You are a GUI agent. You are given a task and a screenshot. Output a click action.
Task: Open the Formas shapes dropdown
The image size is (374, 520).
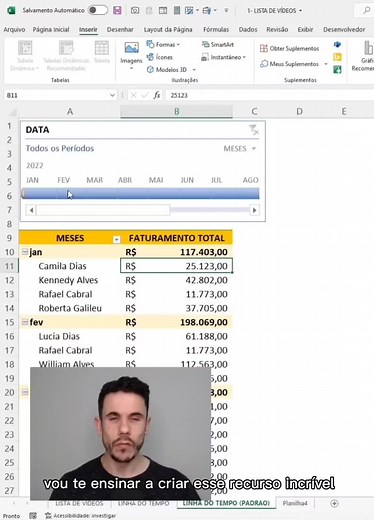[x=163, y=44]
